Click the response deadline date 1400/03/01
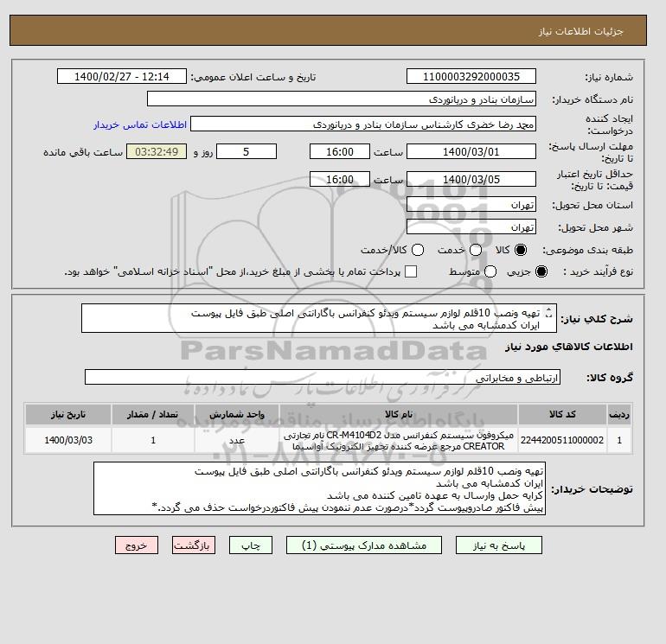The image size is (666, 644). [471, 151]
